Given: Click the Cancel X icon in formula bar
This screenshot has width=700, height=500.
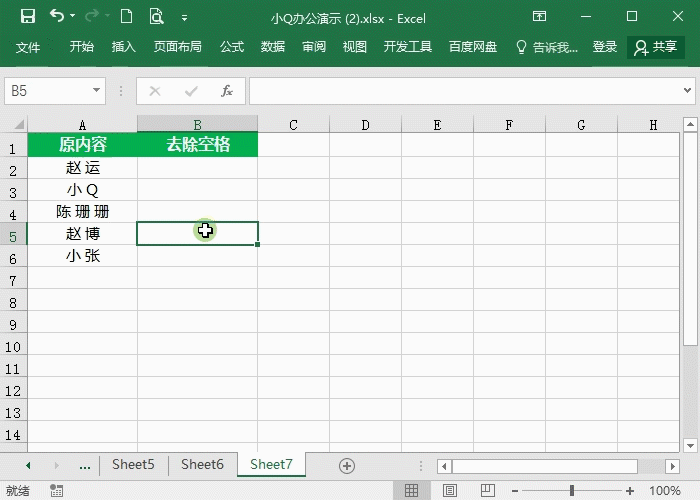Looking at the screenshot, I should pyautogui.click(x=155, y=91).
